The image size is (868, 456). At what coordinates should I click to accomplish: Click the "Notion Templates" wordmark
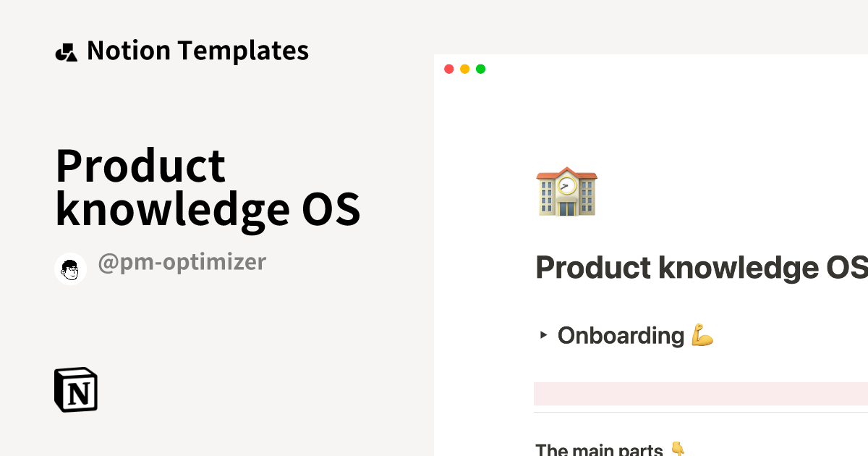[x=197, y=51]
